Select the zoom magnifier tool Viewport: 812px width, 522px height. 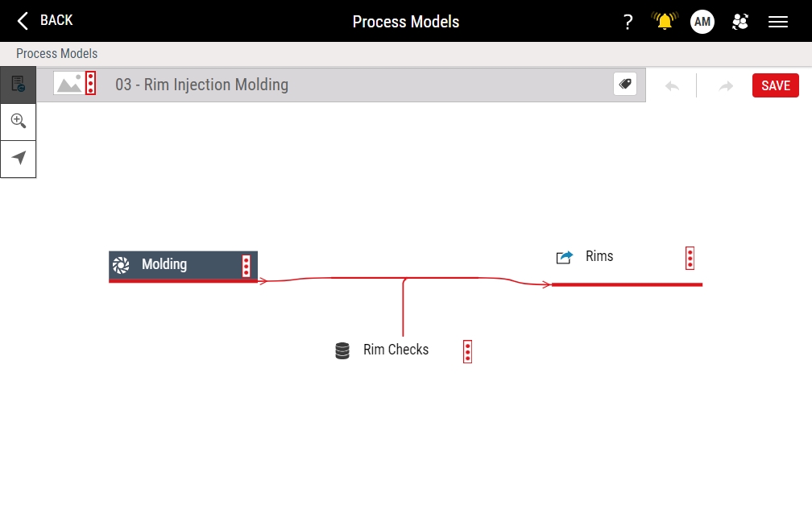pyautogui.click(x=18, y=121)
